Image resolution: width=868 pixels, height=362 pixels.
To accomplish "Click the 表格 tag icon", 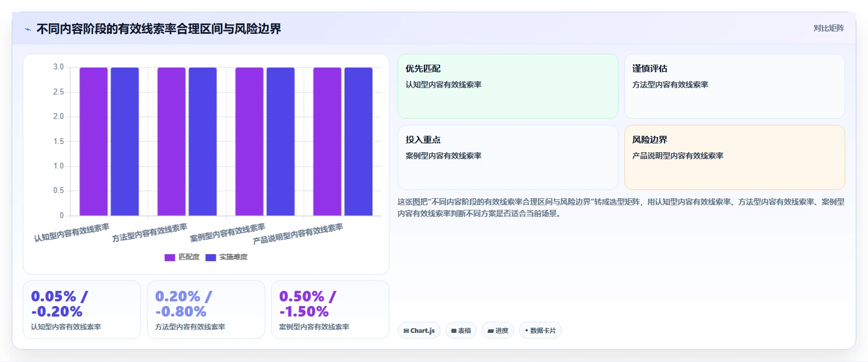I will (454, 331).
